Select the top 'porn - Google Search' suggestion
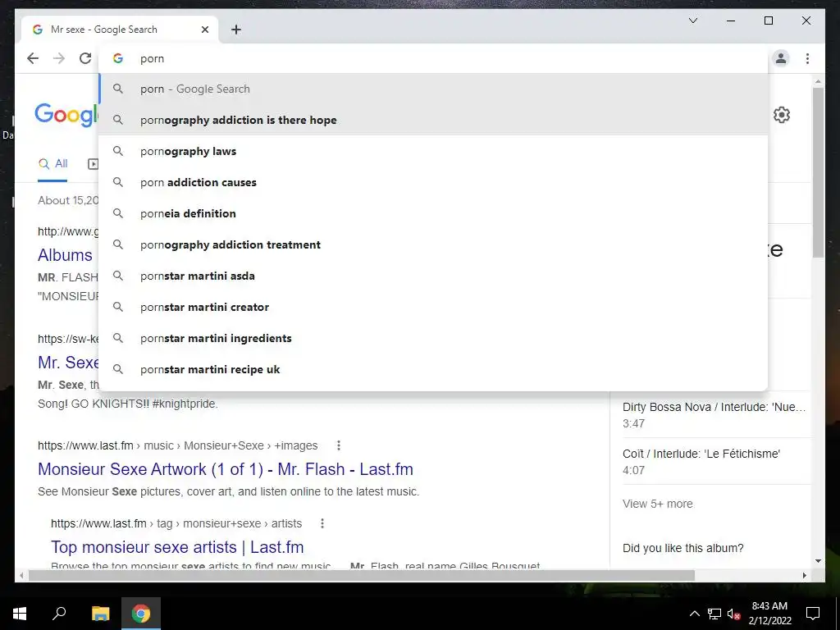 (433, 89)
